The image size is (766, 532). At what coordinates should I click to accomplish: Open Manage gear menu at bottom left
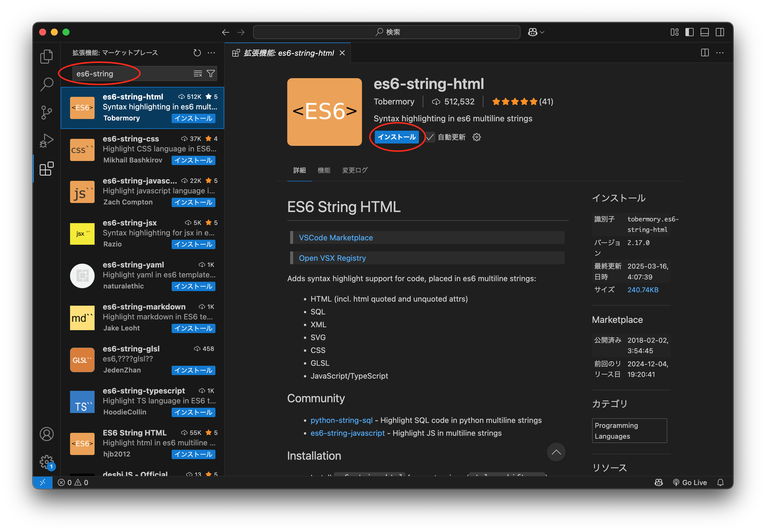46,462
